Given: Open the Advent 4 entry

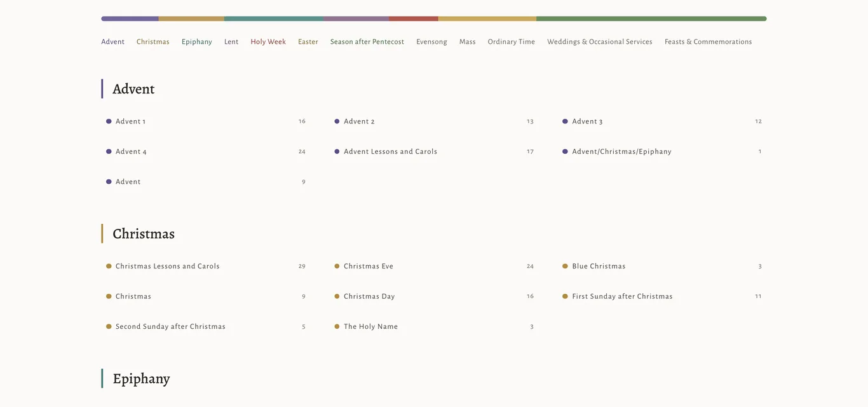Looking at the screenshot, I should [206, 151].
